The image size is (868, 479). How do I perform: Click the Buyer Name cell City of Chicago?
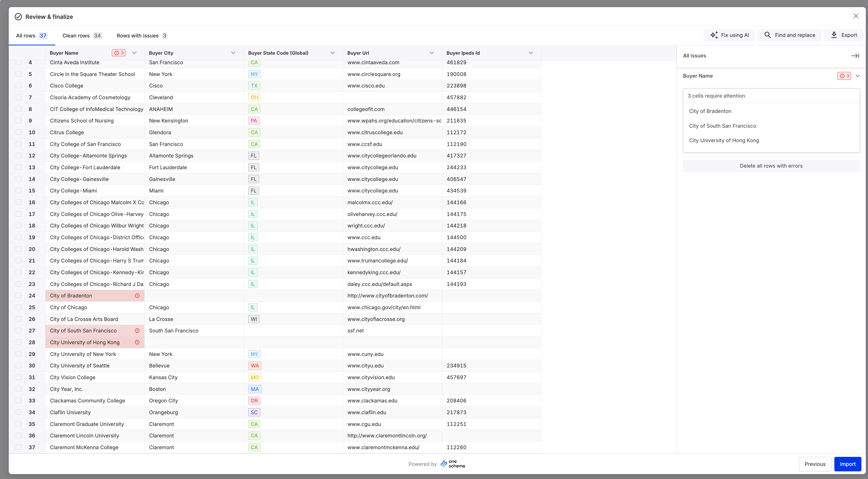[95, 308]
